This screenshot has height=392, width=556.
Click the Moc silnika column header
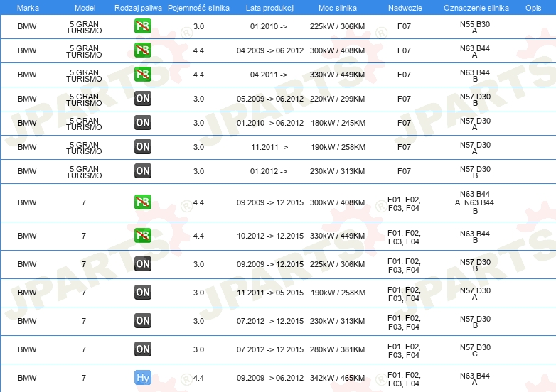pyautogui.click(x=337, y=8)
